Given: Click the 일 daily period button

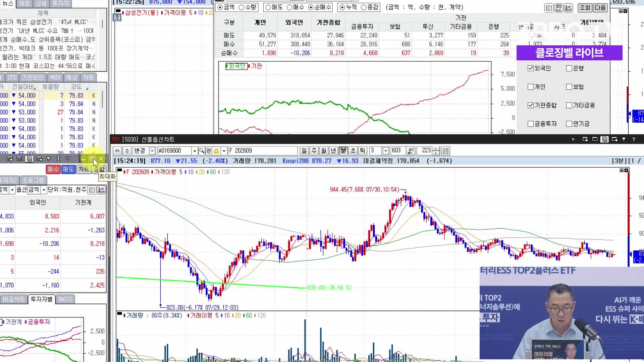Looking at the screenshot, I should tap(304, 151).
